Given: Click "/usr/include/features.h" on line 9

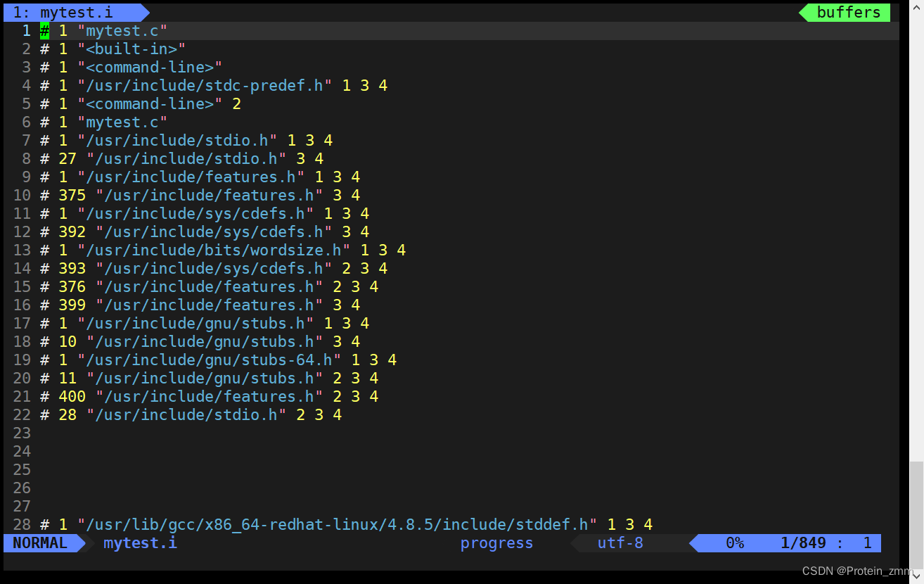Looking at the screenshot, I should pos(191,177).
